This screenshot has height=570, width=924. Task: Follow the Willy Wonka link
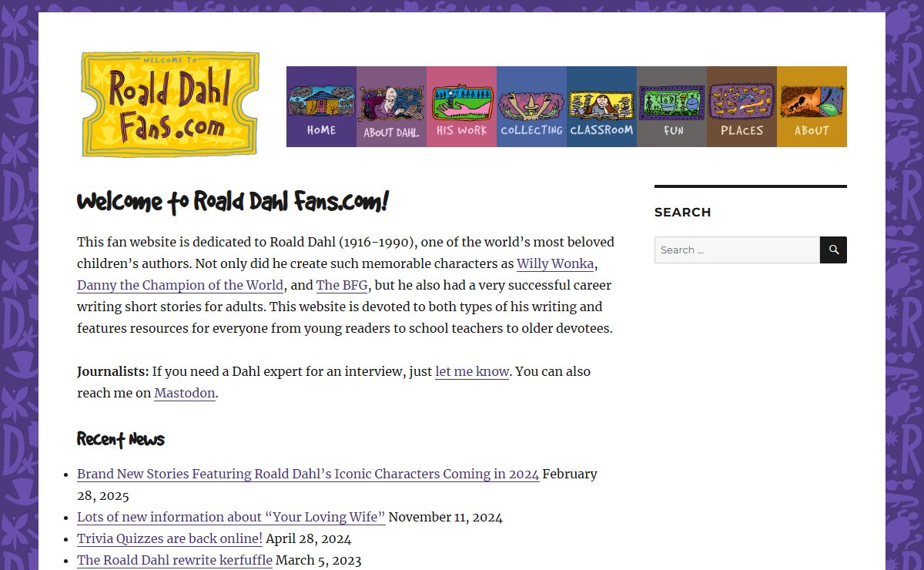pos(555,263)
